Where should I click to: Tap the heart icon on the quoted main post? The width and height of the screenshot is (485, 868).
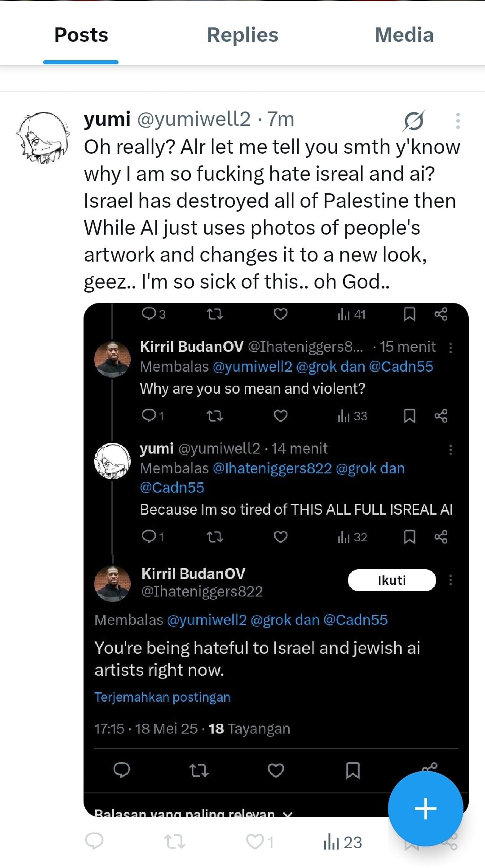(276, 770)
